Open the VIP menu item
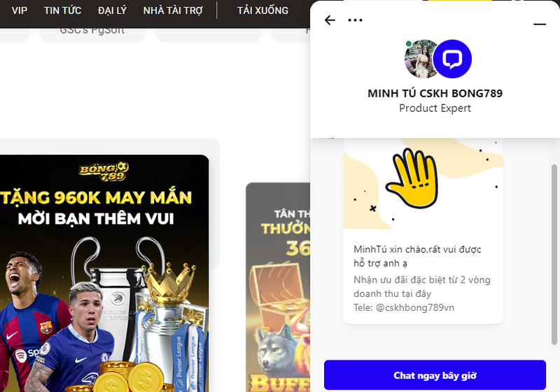The image size is (560, 392). tap(20, 10)
